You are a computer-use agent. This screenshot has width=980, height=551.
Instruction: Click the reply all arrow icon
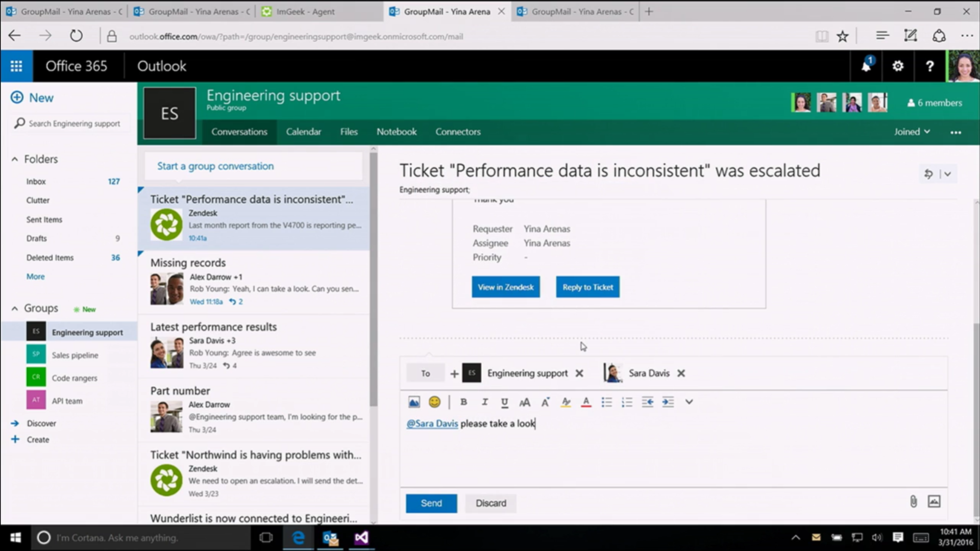[x=928, y=174]
